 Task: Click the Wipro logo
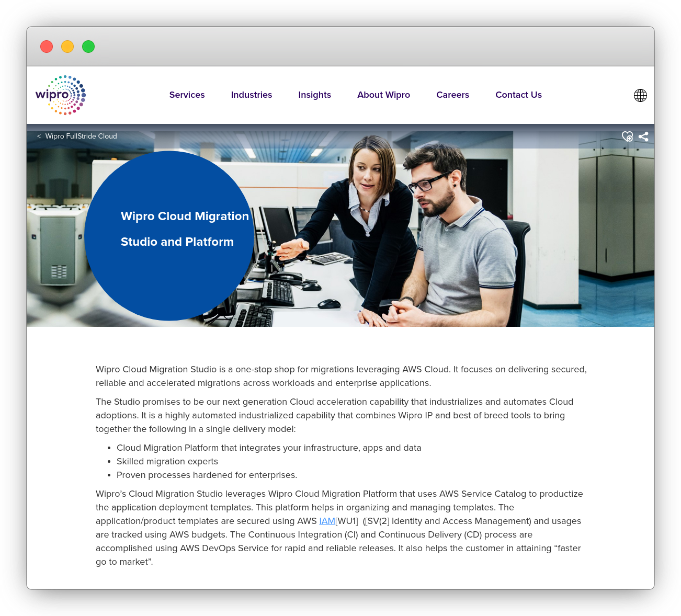tap(61, 95)
